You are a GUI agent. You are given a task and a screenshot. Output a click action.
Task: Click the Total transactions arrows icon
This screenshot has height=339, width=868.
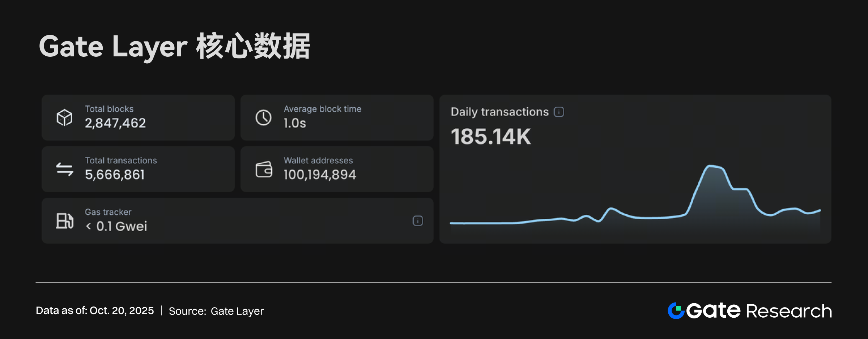[65, 169]
